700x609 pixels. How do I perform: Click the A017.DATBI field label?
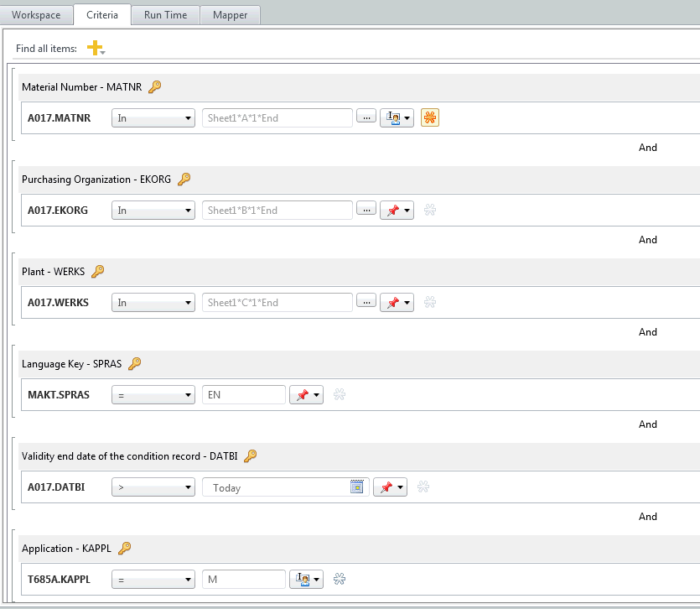pos(56,487)
